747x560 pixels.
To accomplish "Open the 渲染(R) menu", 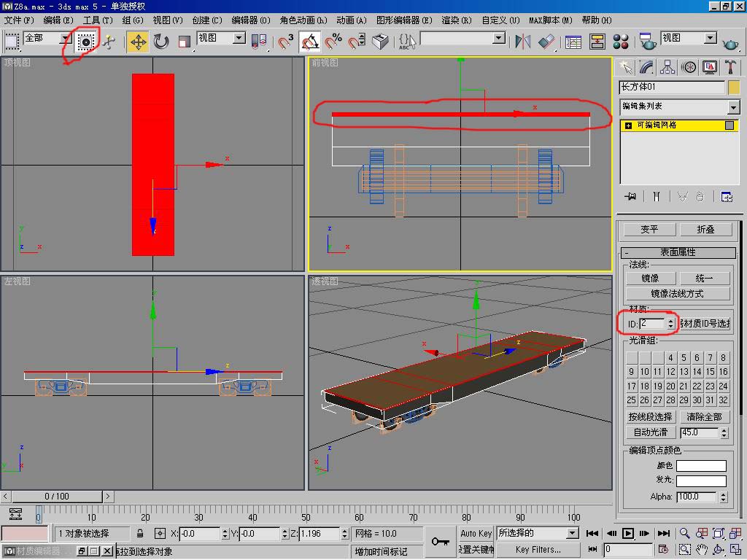I will click(x=457, y=20).
